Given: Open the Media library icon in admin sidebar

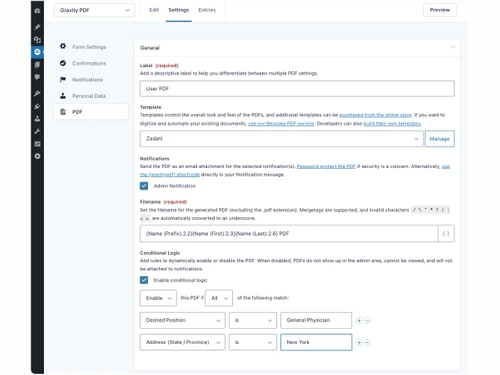Looking at the screenshot, I should point(37,40).
